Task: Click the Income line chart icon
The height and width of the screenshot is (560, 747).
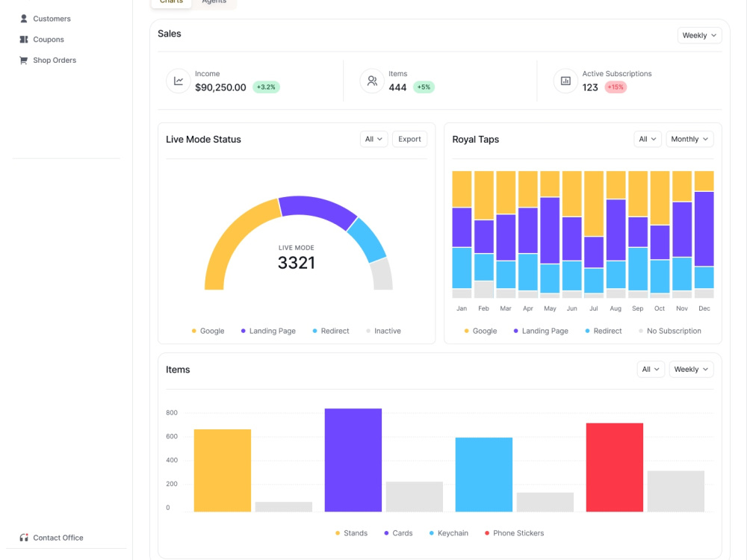Action: [179, 81]
